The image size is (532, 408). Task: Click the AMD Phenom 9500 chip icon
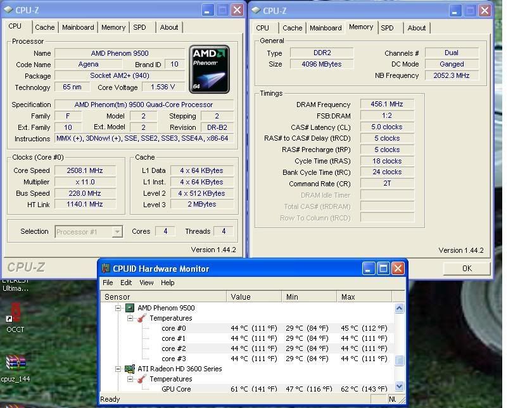[x=130, y=308]
